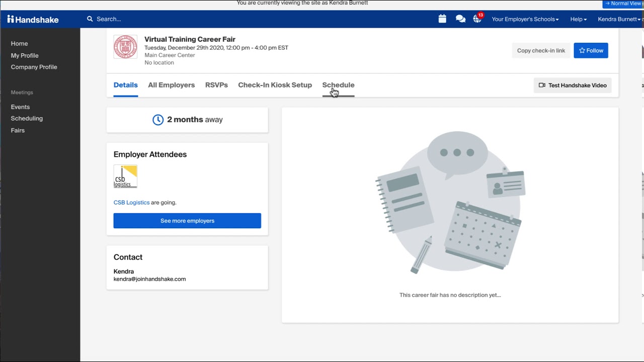Open the CSB Logistics link
644x362 pixels.
point(131,203)
